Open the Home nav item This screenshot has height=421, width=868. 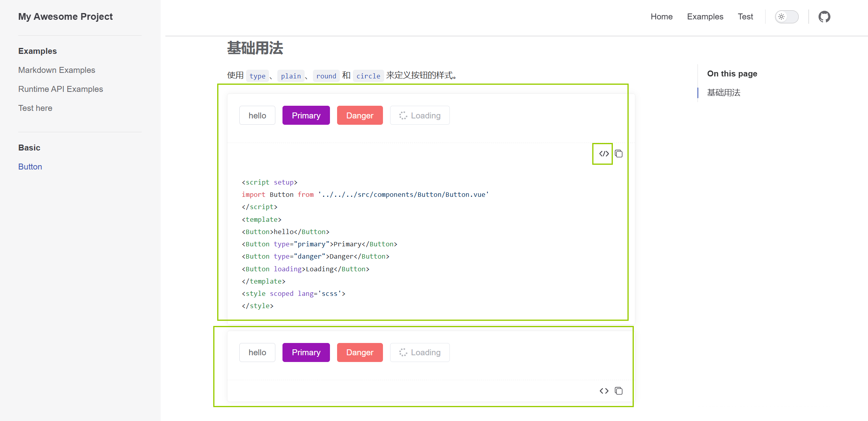coord(661,17)
